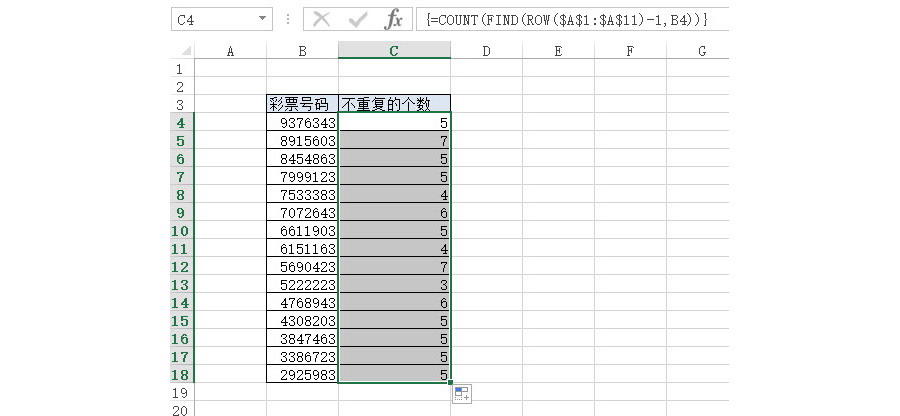Select the cell containing 5690423

(302, 266)
